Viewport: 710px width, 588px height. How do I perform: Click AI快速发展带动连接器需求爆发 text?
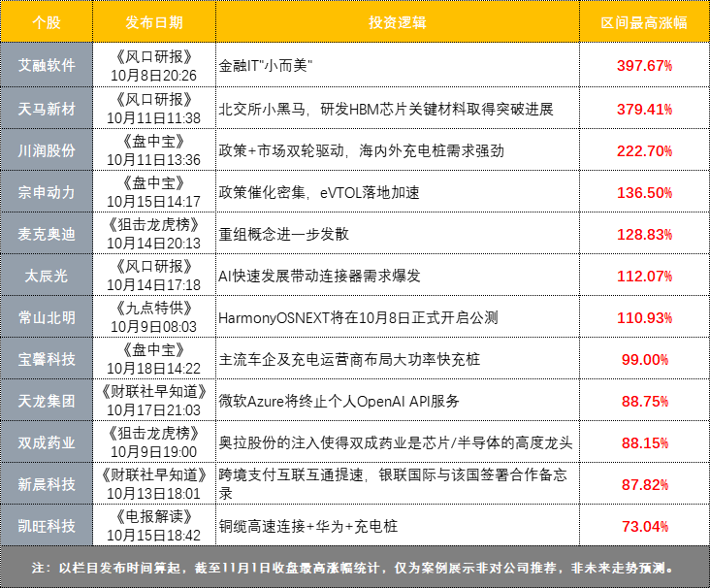319,276
